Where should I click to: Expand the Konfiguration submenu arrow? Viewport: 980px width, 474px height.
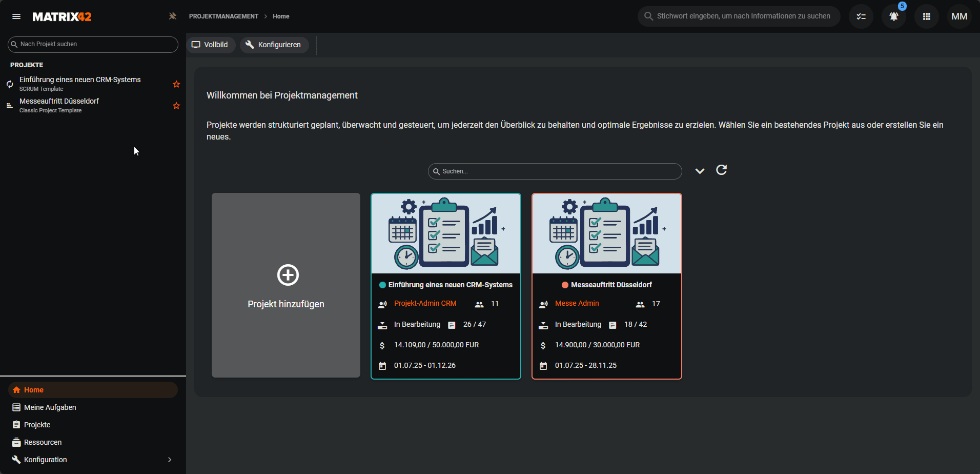[170, 460]
